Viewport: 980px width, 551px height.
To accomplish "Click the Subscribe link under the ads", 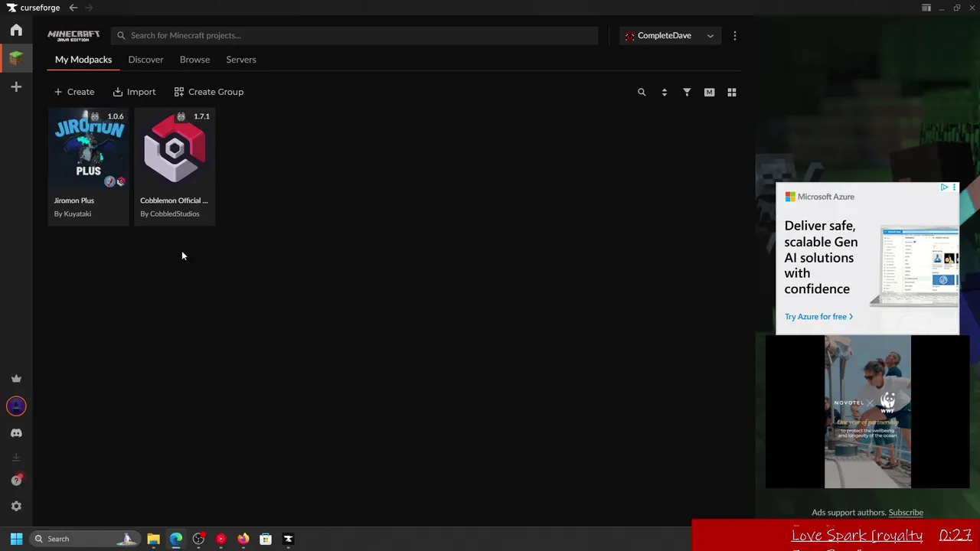I will coord(906,513).
